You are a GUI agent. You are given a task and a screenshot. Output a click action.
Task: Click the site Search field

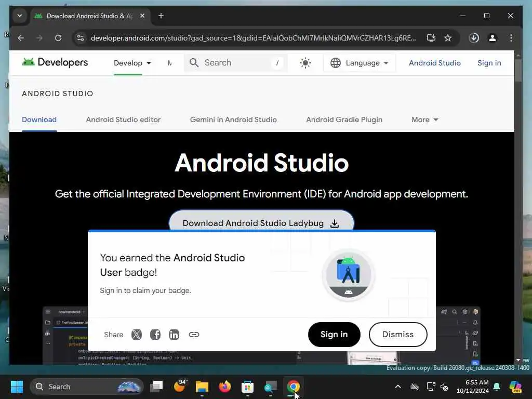tap(236, 63)
